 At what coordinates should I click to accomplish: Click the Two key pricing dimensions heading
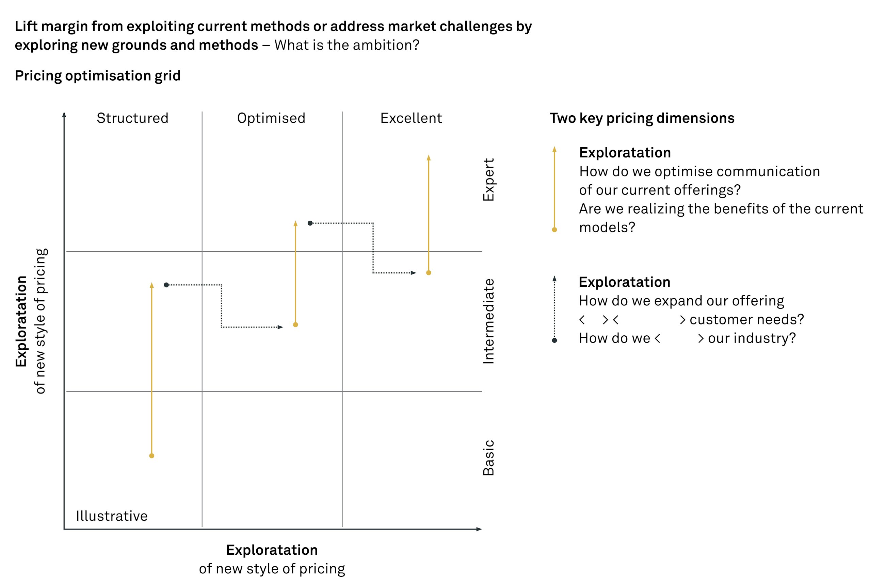pyautogui.click(x=642, y=118)
